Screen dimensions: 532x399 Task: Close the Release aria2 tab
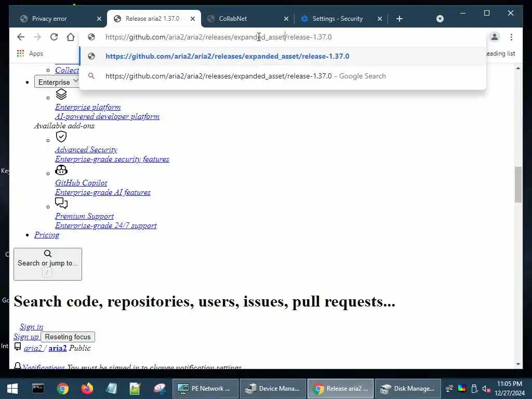tap(193, 19)
